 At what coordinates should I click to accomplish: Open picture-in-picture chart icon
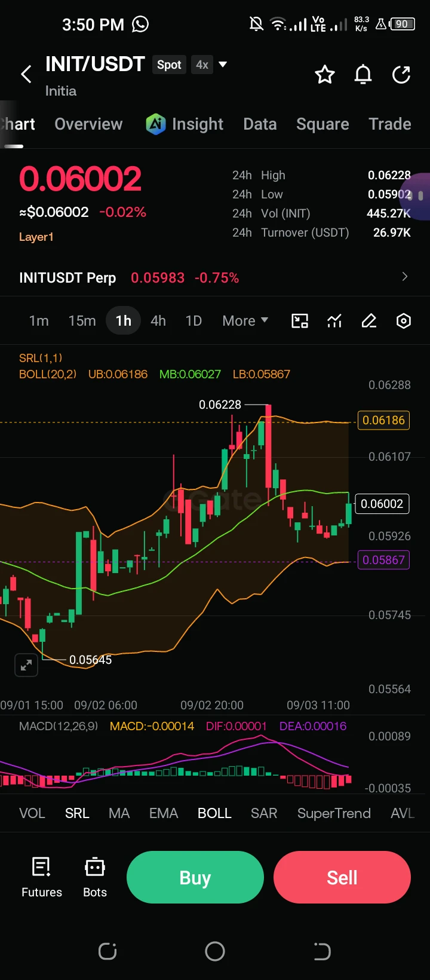click(x=300, y=321)
